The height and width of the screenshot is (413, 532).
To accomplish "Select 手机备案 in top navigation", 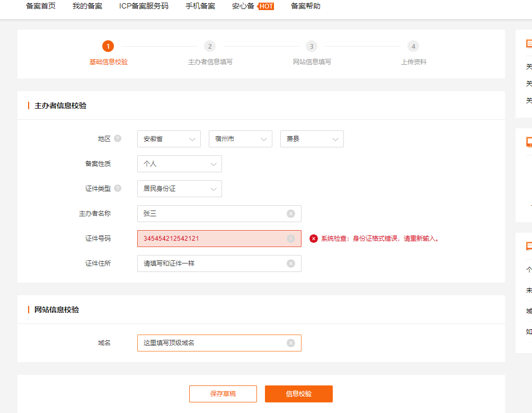I will [200, 6].
